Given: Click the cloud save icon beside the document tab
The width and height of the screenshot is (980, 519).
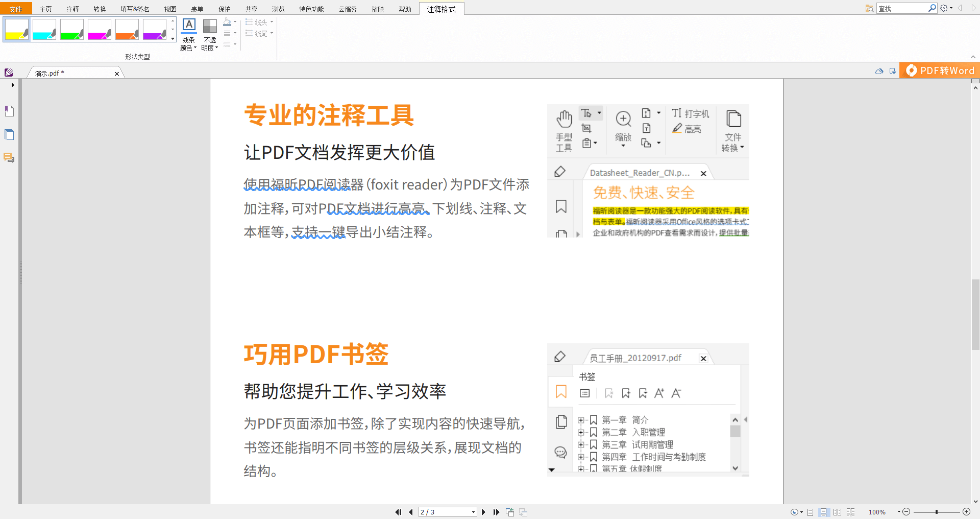Looking at the screenshot, I should click(x=879, y=72).
